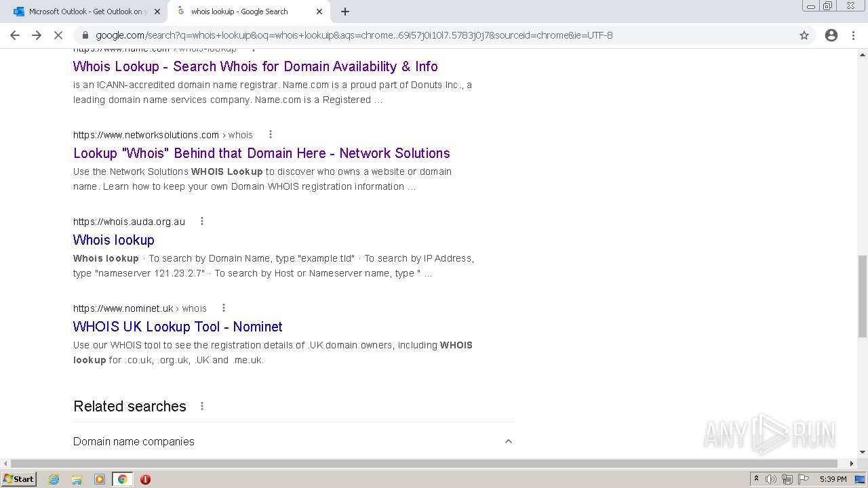
Task: Close the whois lookup Google Search tab
Action: point(319,12)
